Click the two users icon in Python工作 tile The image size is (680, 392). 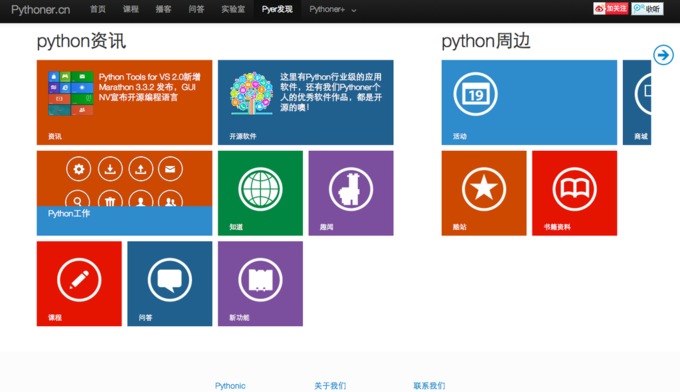click(170, 199)
